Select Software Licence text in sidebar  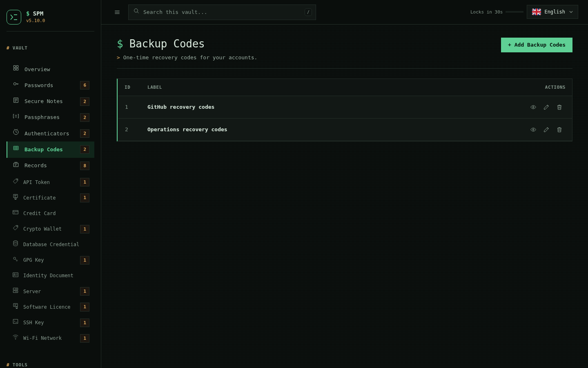(47, 307)
